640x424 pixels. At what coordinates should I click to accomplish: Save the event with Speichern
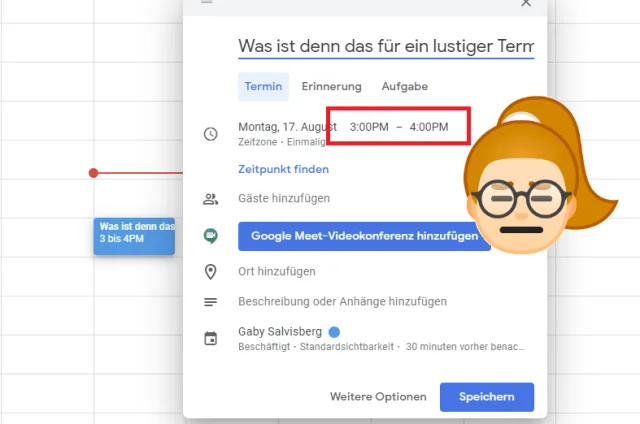[x=487, y=397]
